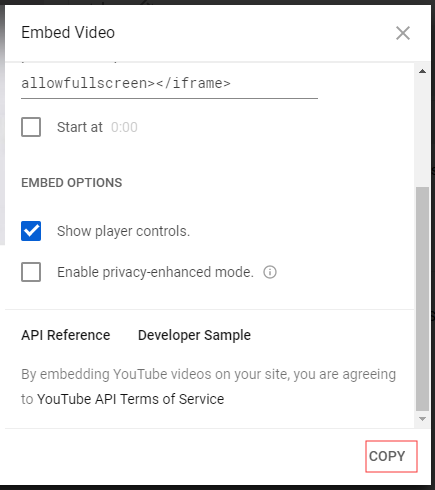Enable privacy-enhanced mode checkbox
The image size is (435, 490).
tap(31, 272)
